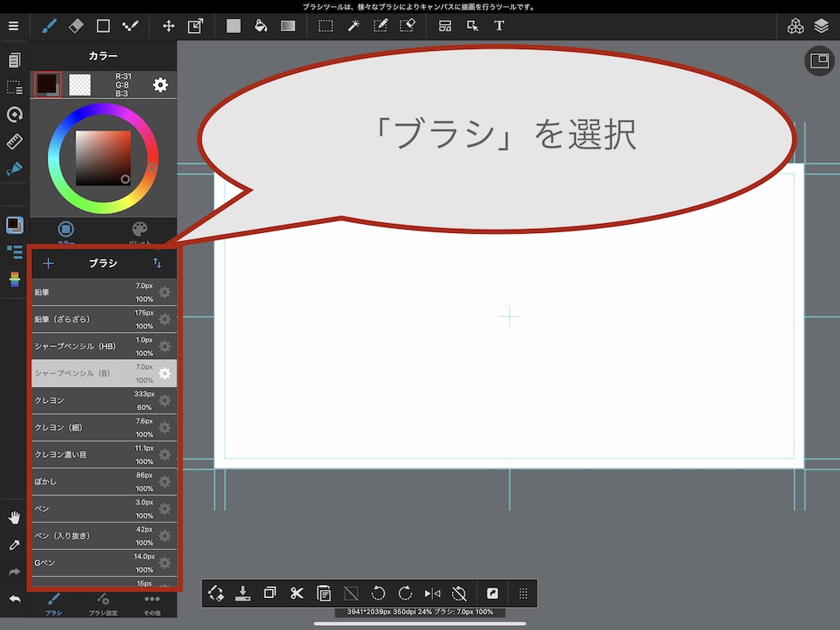Open the Layers panel icon
This screenshot has width=840, height=630.
point(821,25)
